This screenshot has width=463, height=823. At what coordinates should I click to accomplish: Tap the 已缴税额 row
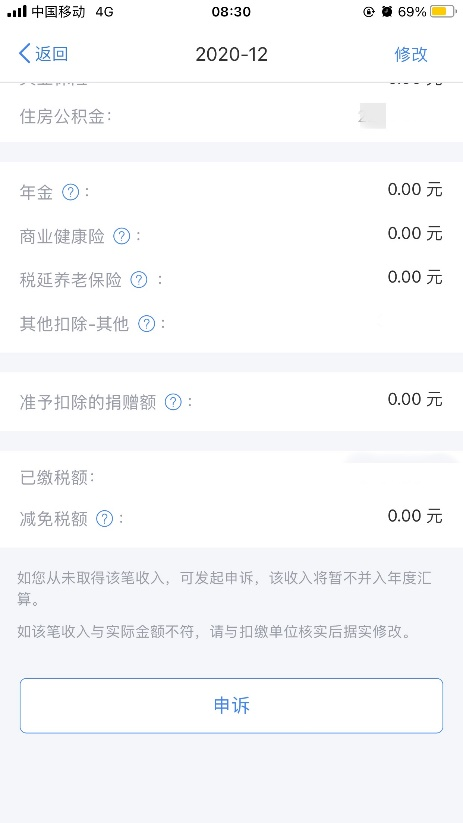pyautogui.click(x=232, y=478)
